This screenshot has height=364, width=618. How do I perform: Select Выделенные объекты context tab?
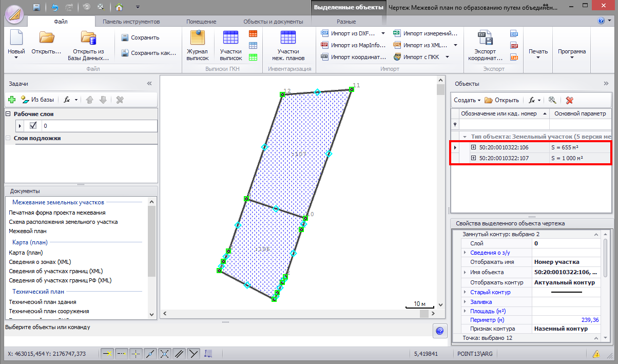tap(349, 8)
